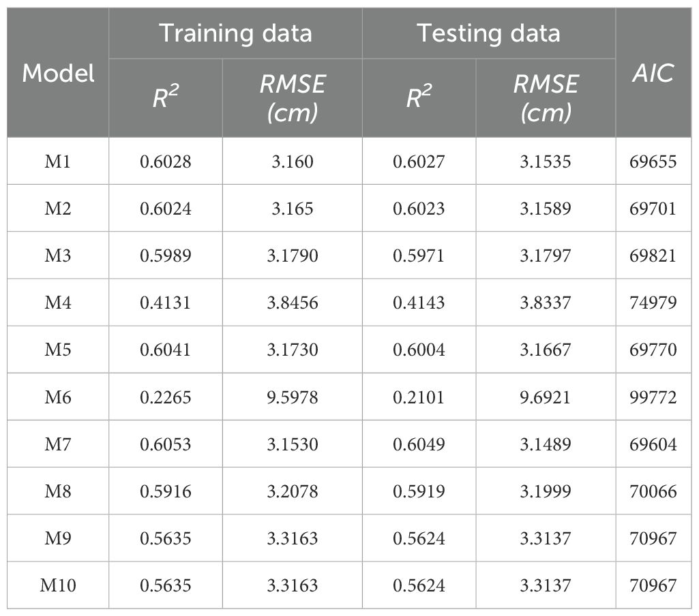Select training RMSE value 3.8456 for M4

[x=293, y=303]
